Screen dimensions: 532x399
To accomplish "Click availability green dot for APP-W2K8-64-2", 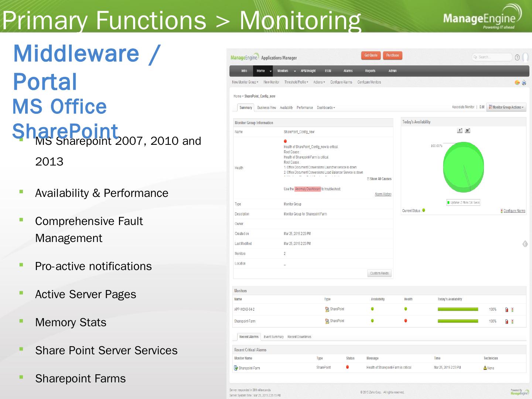I will [x=372, y=309].
